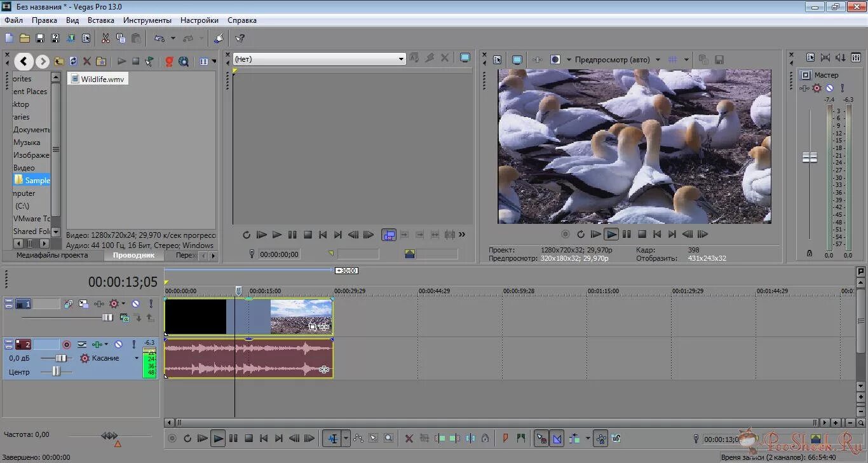Arm audio track 2 for recording

(x=67, y=344)
